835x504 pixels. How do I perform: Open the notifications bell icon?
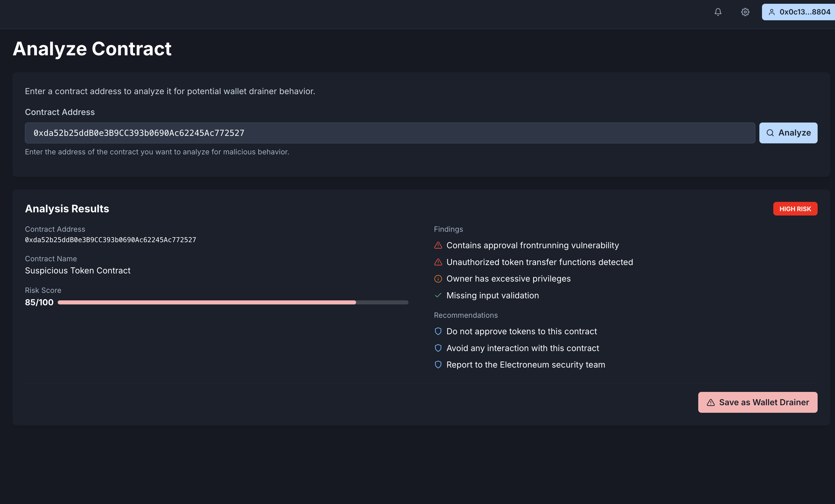pos(718,12)
